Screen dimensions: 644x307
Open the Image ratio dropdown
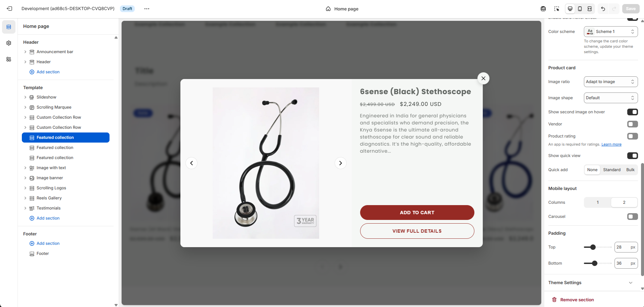click(610, 82)
